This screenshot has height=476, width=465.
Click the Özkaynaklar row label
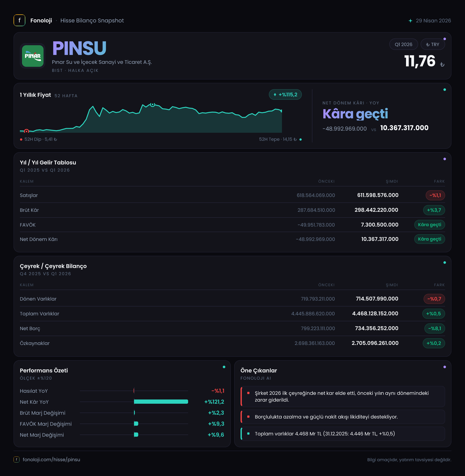(x=35, y=343)
